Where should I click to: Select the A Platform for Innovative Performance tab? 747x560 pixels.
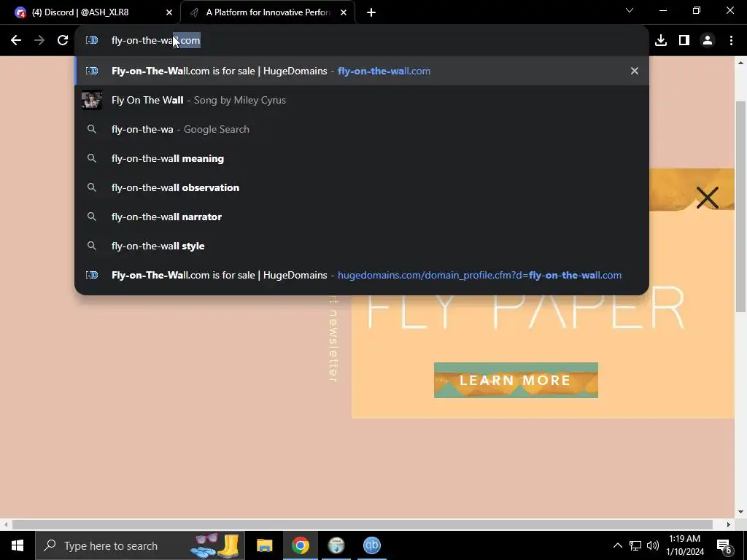[x=268, y=12]
